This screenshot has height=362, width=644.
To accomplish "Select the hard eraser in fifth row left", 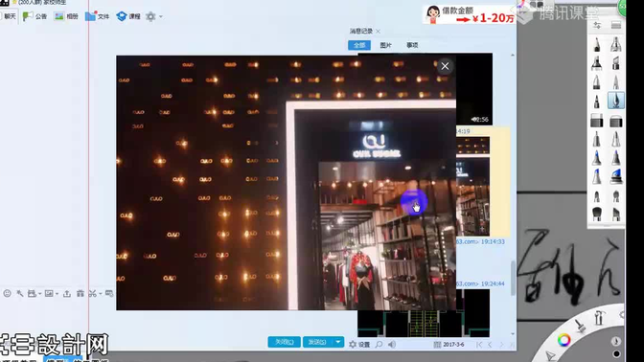I will click(x=597, y=121).
